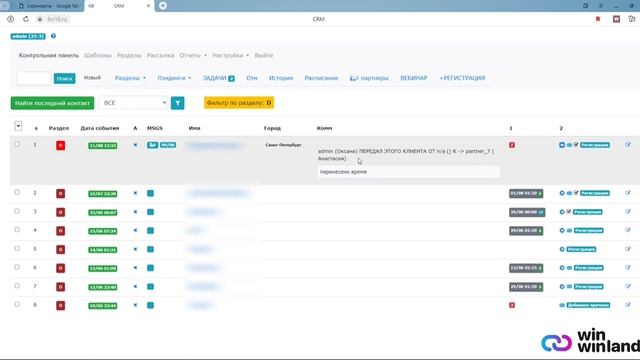The height and width of the screenshot is (360, 640).
Task: Click the green Найти последний контакт button
Action: coord(52,103)
